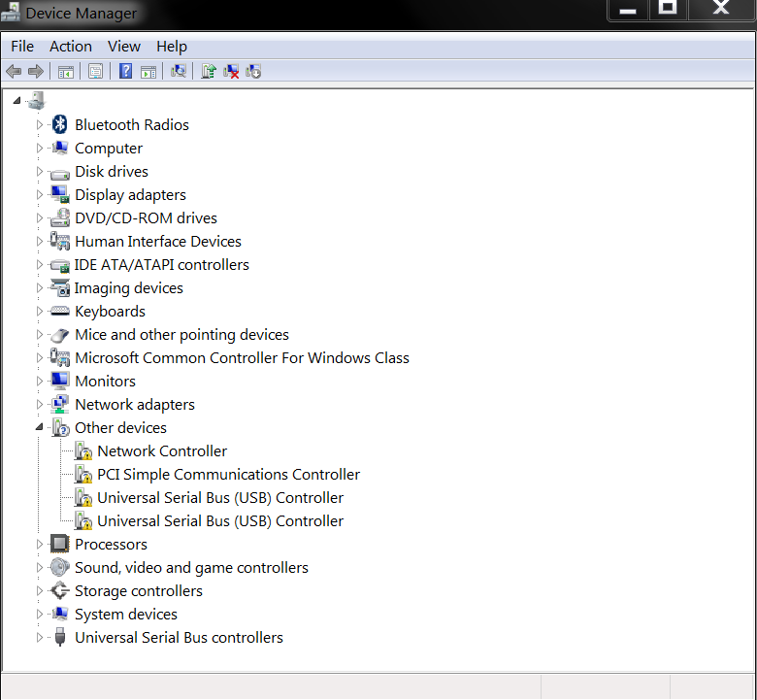The width and height of the screenshot is (757, 700).
Task: Select the System devices label
Action: (x=126, y=614)
